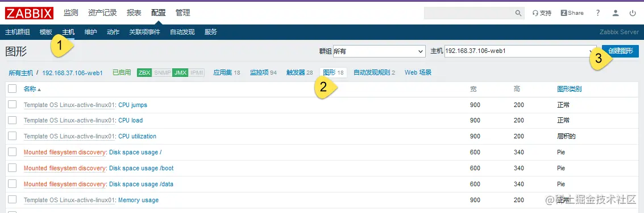Open the help question mark
This screenshot has width=644, height=213.
598,13
